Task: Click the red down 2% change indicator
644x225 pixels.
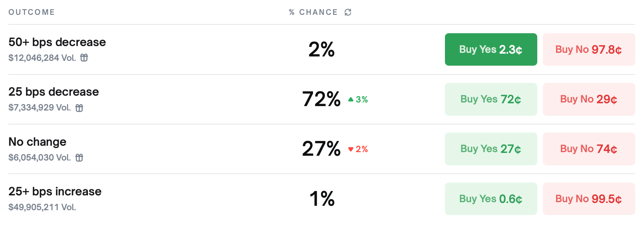Action: (358, 149)
